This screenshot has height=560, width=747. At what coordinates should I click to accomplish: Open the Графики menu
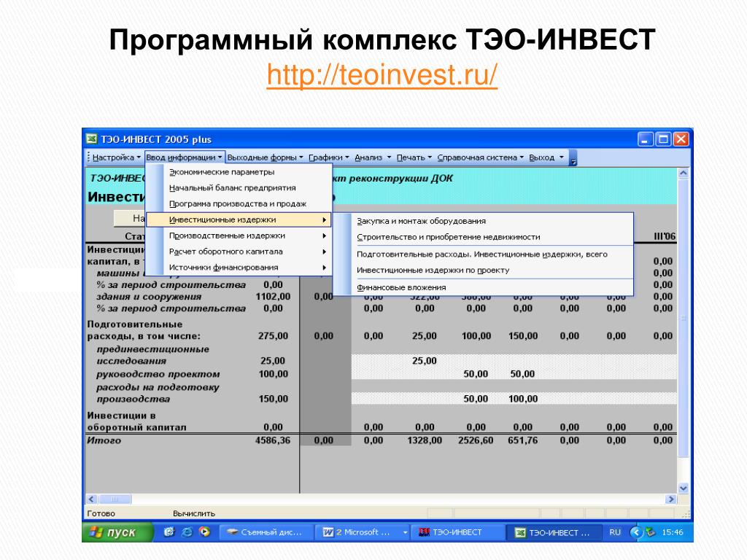(329, 157)
